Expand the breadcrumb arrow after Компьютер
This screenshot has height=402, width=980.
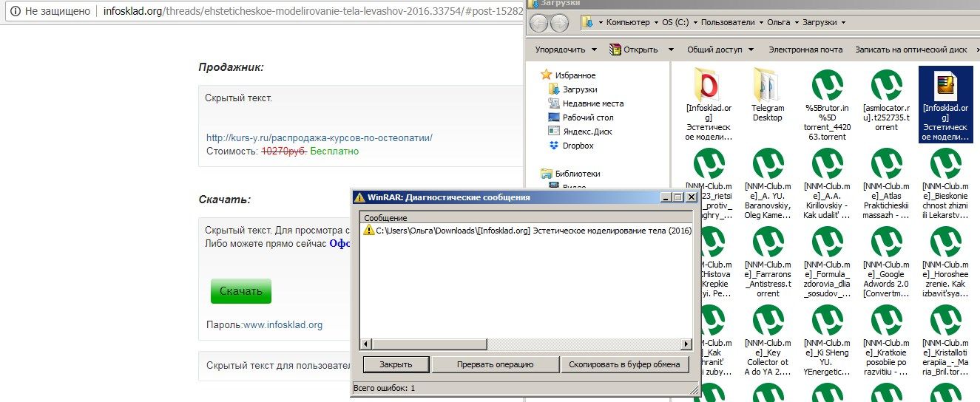tap(655, 23)
